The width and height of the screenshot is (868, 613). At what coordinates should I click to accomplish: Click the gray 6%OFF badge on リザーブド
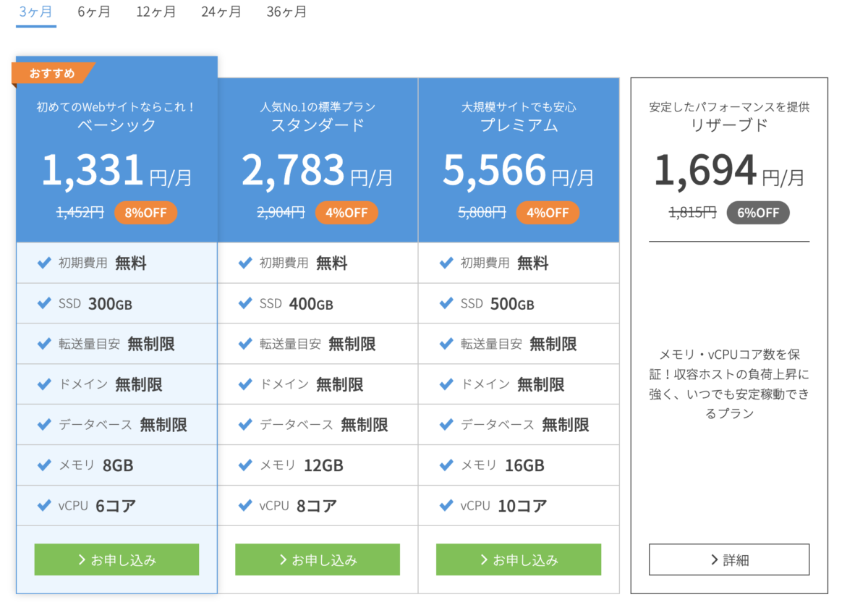(x=758, y=213)
